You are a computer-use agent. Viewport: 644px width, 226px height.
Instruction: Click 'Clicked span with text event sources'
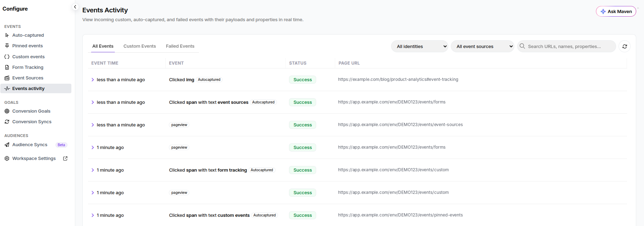tap(208, 102)
